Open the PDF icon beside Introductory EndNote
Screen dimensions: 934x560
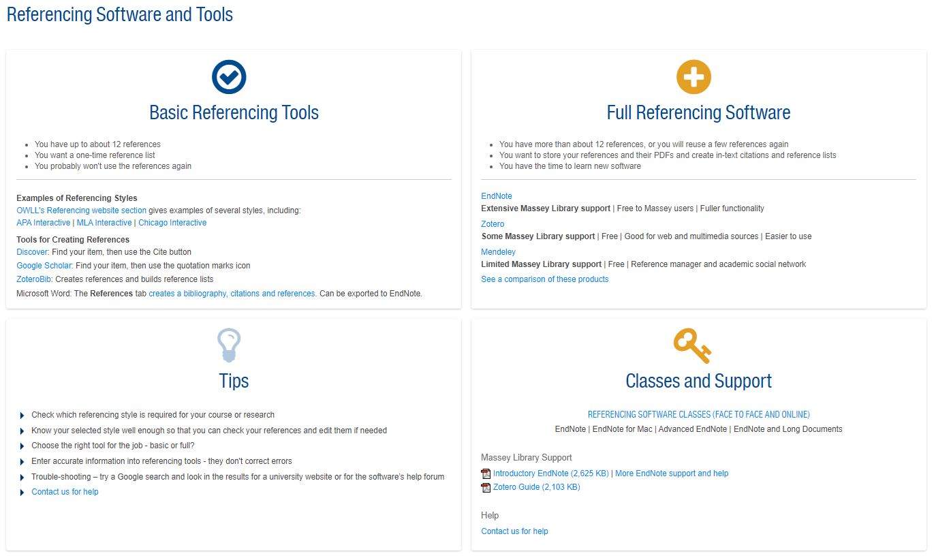[x=486, y=473]
